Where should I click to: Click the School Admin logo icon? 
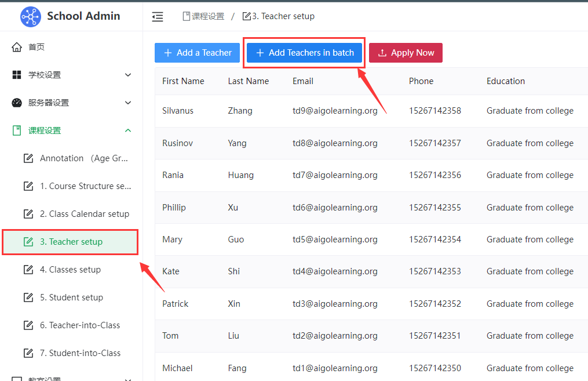30,16
